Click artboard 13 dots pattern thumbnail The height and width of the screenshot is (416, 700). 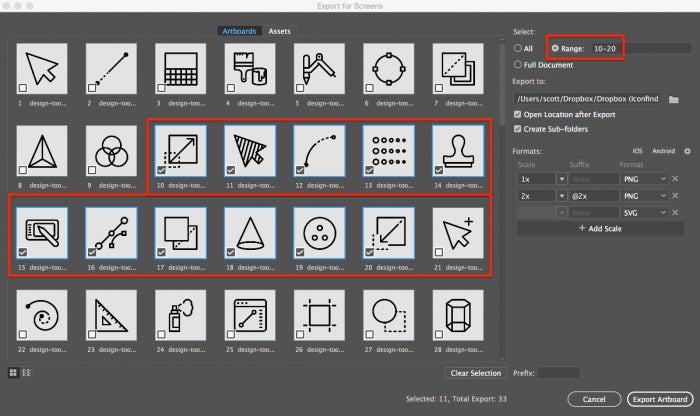click(389, 151)
